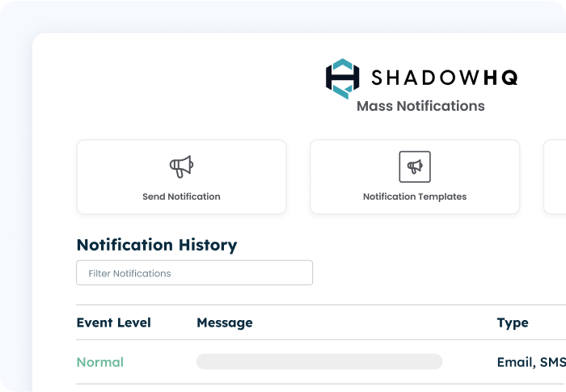
Task: Select the Send Notification label
Action: [181, 196]
